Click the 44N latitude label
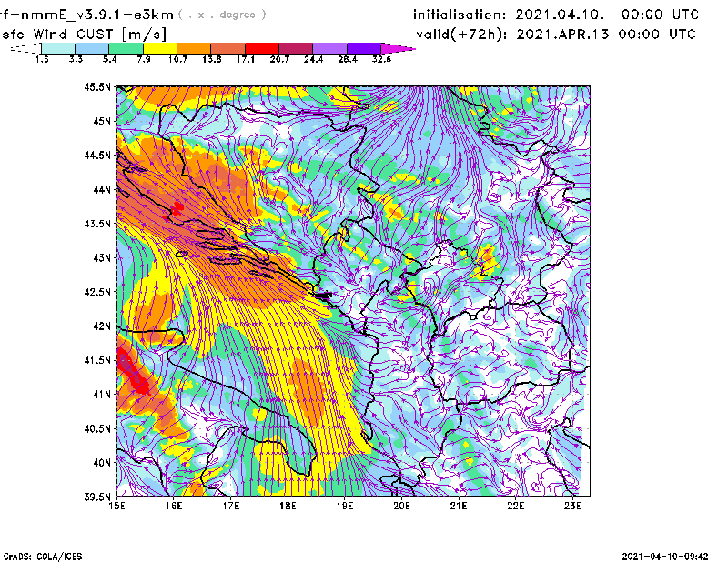The image size is (728, 562). point(102,189)
